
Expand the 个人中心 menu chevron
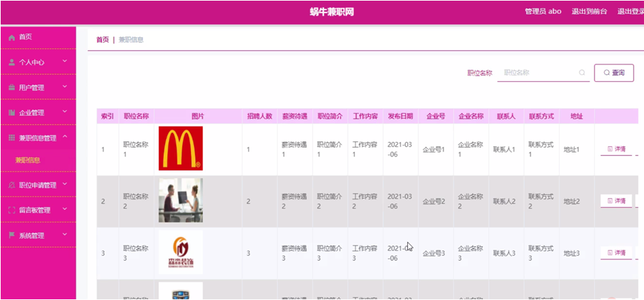pos(64,62)
